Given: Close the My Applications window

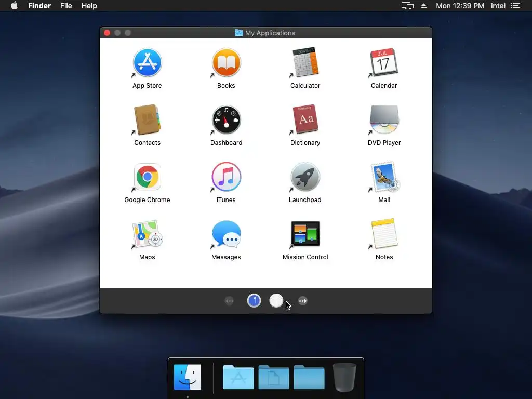Looking at the screenshot, I should tap(107, 33).
